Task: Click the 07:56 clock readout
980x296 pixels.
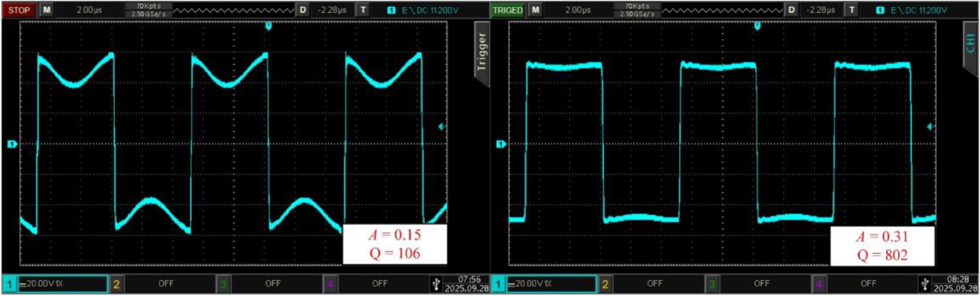Action: coord(469,279)
